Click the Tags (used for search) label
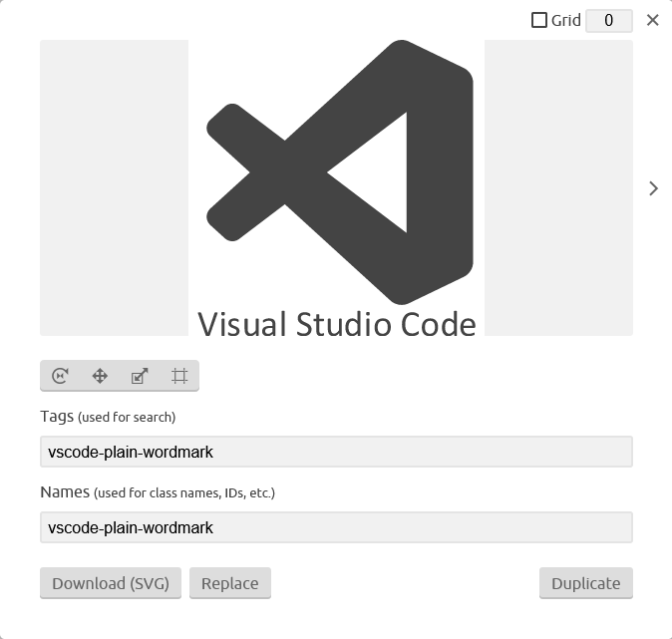This screenshot has width=672, height=639. pyautogui.click(x=108, y=417)
